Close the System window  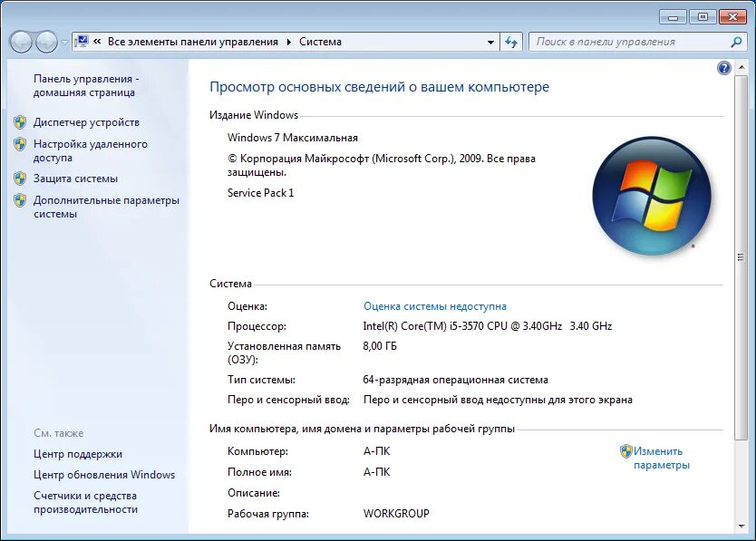732,17
